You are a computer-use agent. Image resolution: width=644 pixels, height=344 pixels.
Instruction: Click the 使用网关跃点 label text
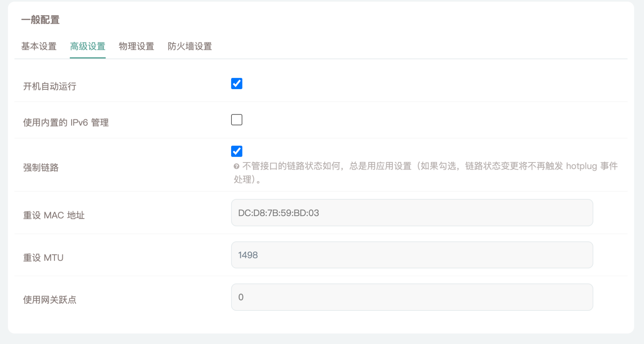50,300
